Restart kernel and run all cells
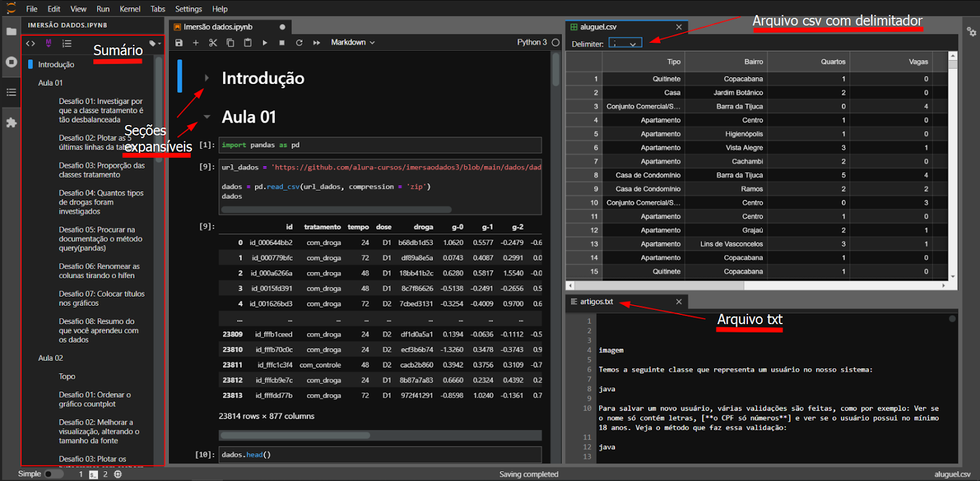980x481 pixels. [x=316, y=43]
